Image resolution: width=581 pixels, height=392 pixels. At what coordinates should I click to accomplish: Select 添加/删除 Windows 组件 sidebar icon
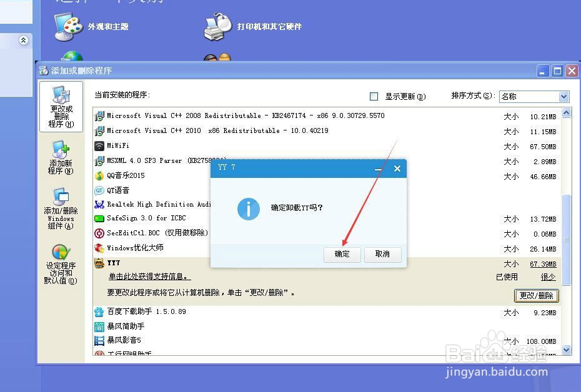[x=61, y=208]
